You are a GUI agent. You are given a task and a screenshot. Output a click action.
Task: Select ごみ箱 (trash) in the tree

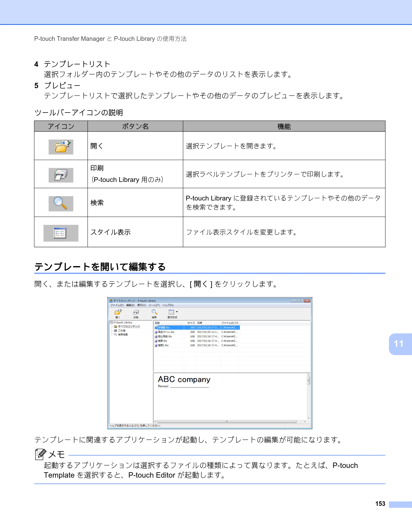119,330
